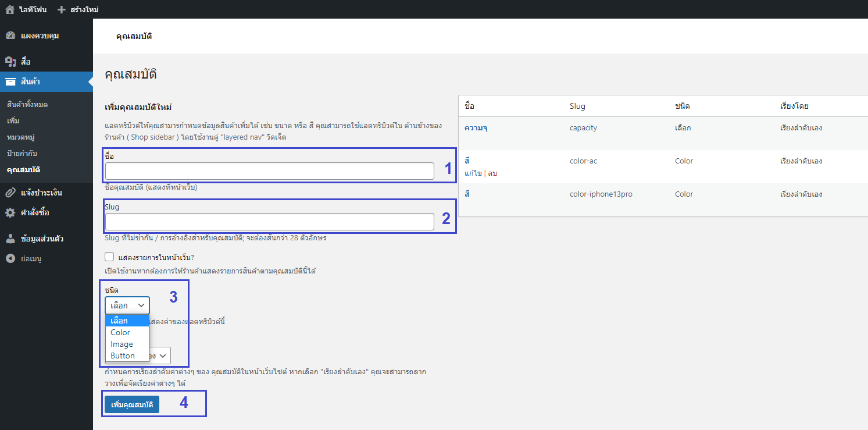
Task: Go to สินค้าทั้งหมด submenu item
Action: click(x=27, y=105)
